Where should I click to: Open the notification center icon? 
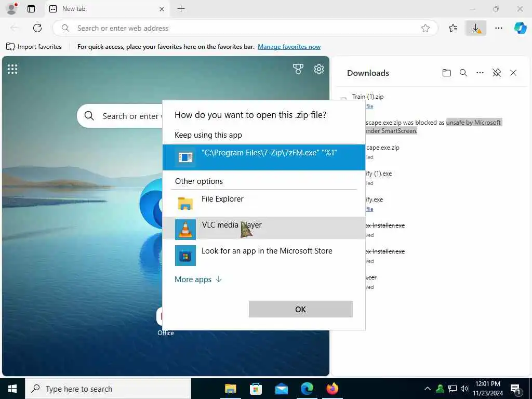click(x=515, y=389)
